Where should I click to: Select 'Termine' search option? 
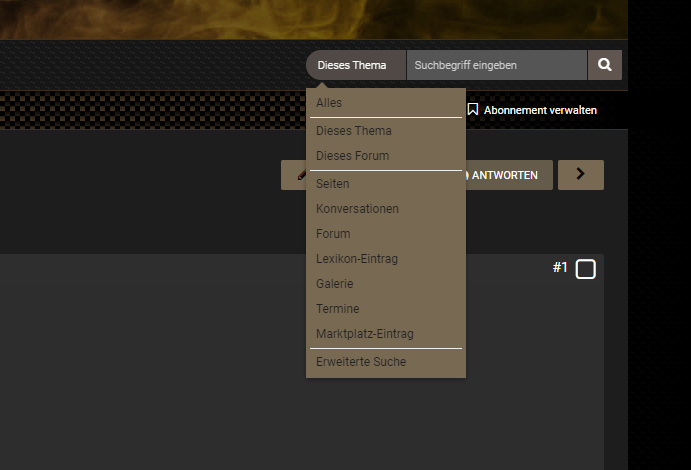tap(337, 309)
